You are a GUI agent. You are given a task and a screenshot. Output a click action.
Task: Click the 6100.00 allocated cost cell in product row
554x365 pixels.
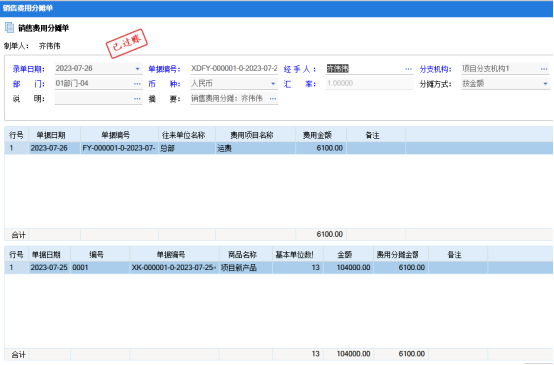pos(401,267)
